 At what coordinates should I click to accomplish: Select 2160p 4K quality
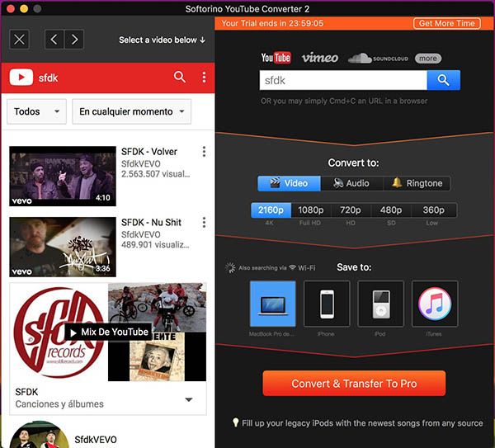(271, 210)
